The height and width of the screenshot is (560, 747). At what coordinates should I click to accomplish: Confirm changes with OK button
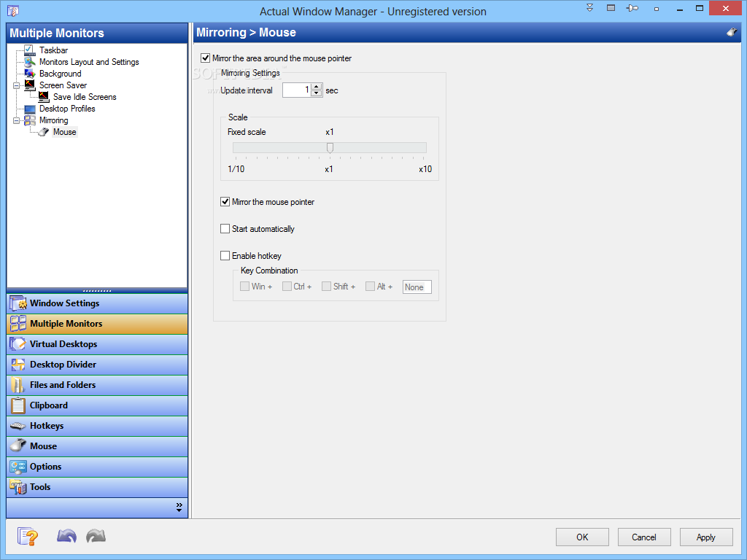point(582,537)
